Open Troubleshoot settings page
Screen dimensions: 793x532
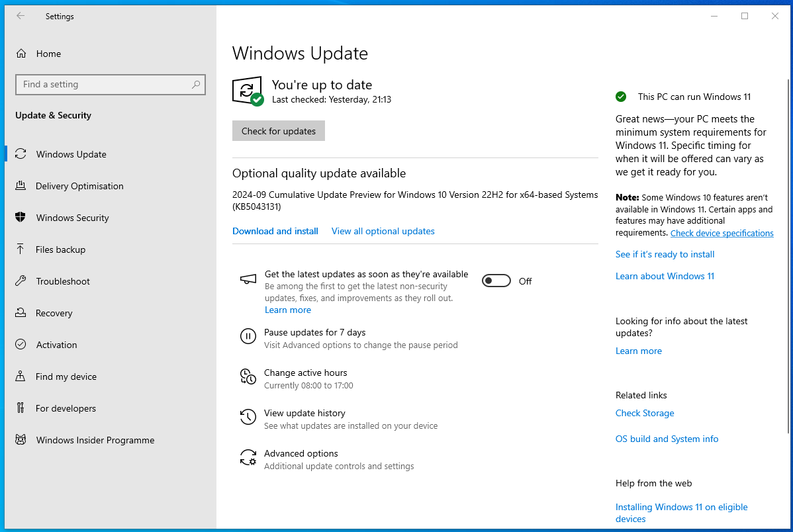coord(111,281)
